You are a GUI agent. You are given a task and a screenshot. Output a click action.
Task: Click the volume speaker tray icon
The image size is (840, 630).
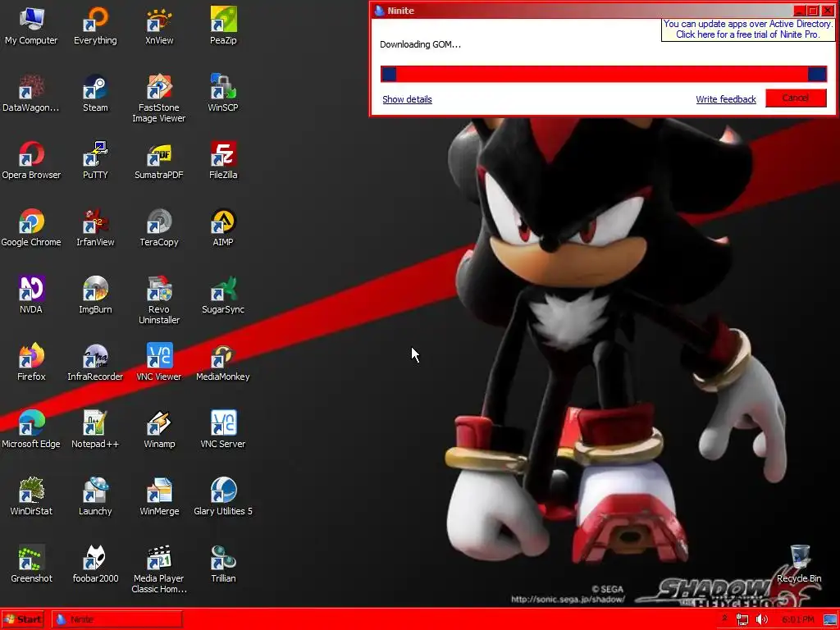point(761,619)
